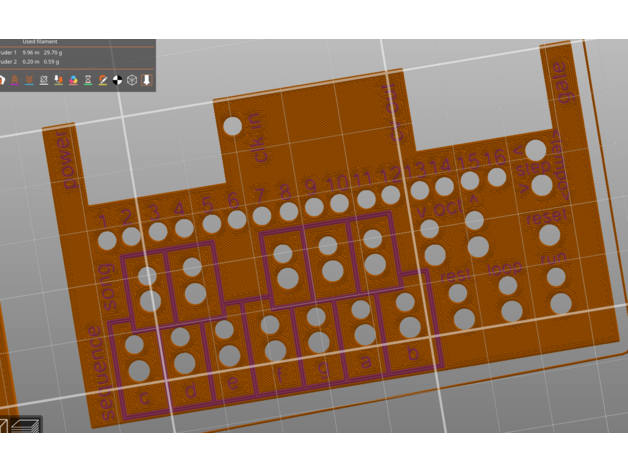This screenshot has height=472, width=628.
Task: Toggle the center of gravity marker
Action: point(117,80)
